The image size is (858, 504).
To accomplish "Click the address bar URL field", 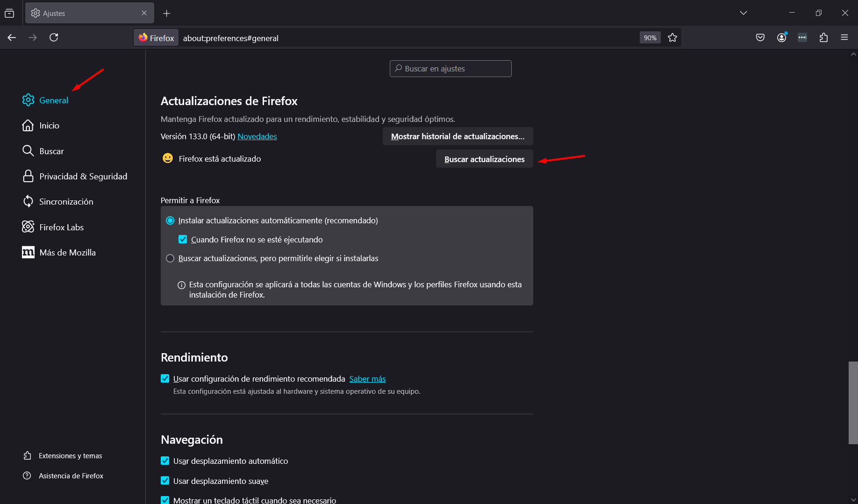I will [x=407, y=38].
